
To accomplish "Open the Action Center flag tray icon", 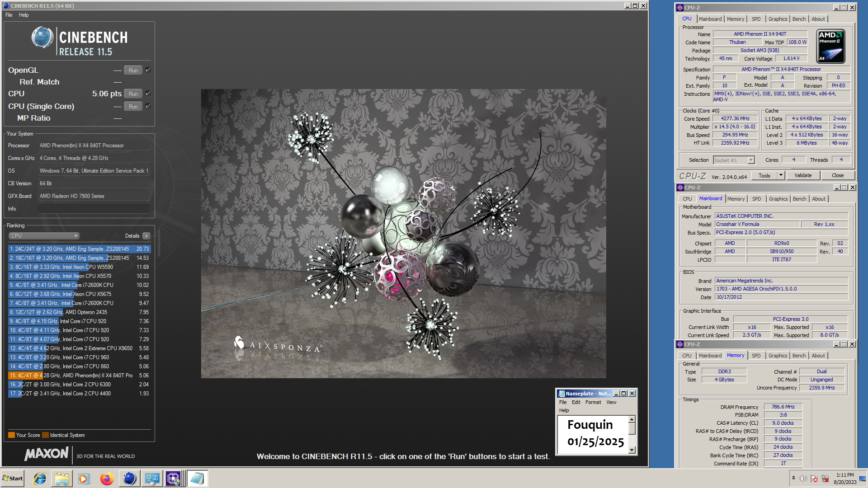I will click(x=814, y=479).
